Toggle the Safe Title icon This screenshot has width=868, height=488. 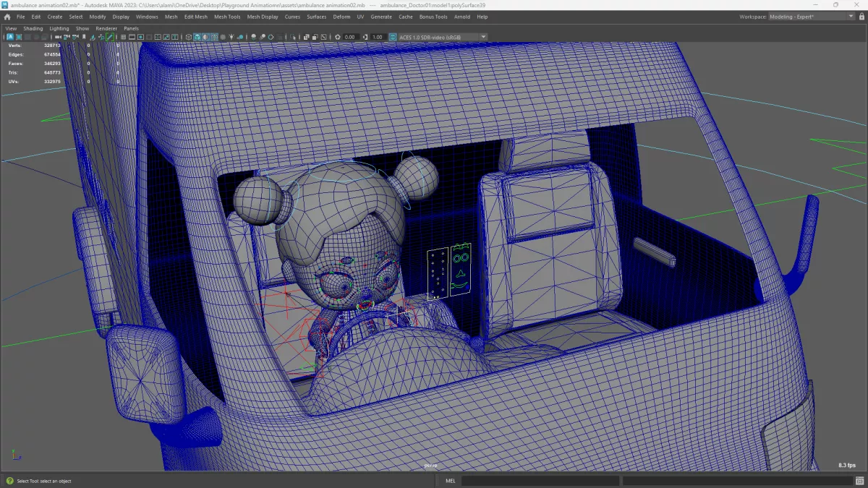(174, 37)
